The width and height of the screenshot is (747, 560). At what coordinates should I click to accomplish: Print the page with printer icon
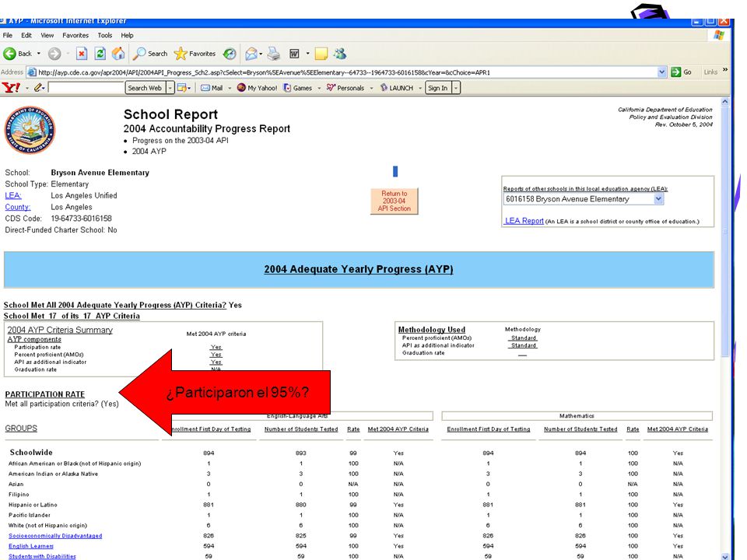(273, 54)
